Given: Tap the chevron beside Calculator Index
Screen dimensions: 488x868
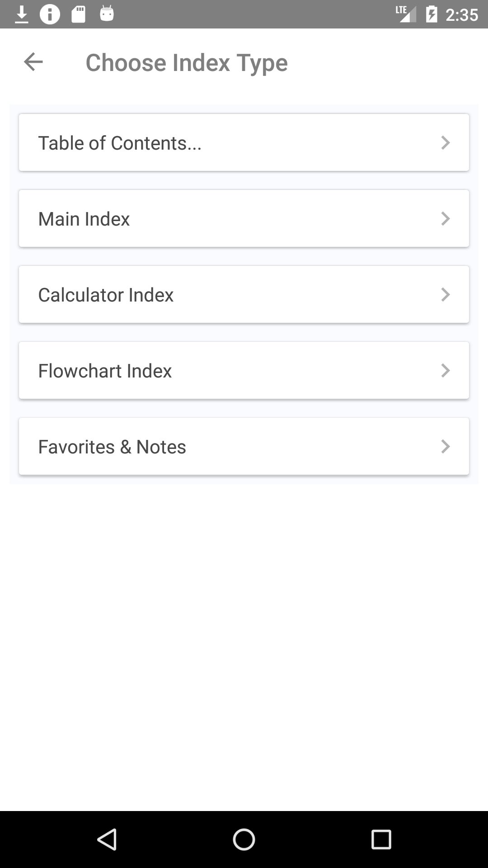Looking at the screenshot, I should pyautogui.click(x=446, y=295).
